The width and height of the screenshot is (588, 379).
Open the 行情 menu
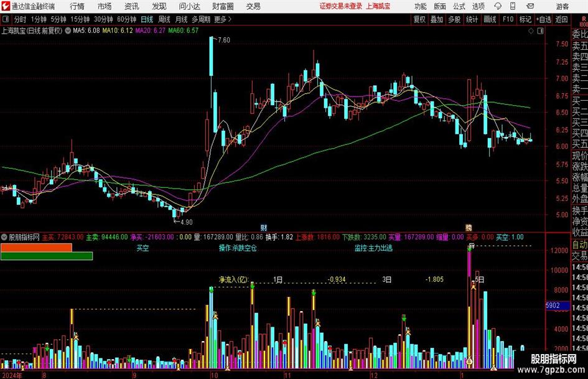click(x=77, y=6)
